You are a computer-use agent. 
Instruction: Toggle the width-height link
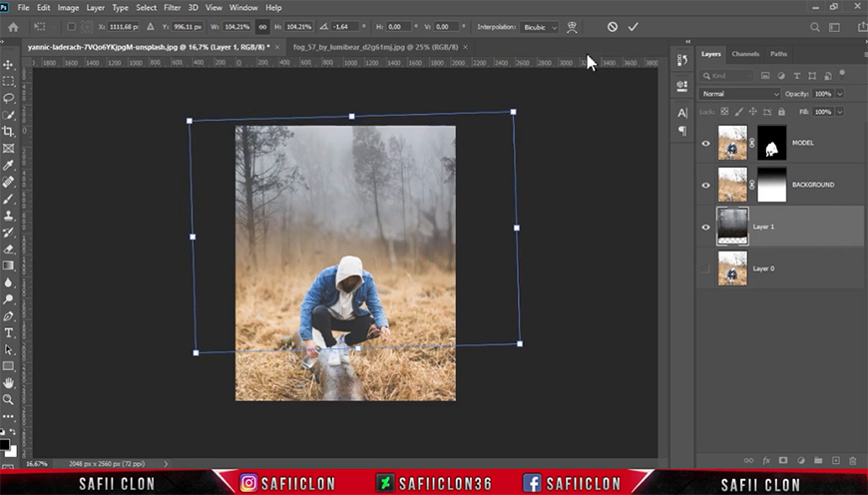[x=262, y=27]
